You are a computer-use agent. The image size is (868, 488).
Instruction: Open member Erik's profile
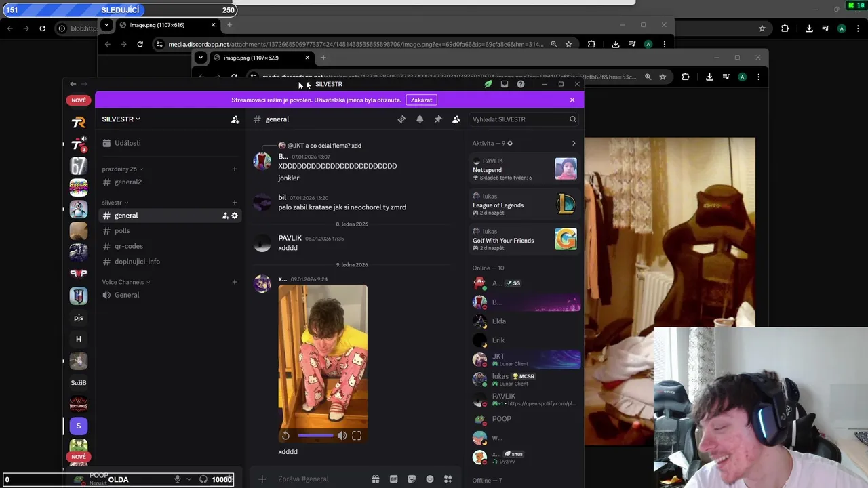click(525, 340)
